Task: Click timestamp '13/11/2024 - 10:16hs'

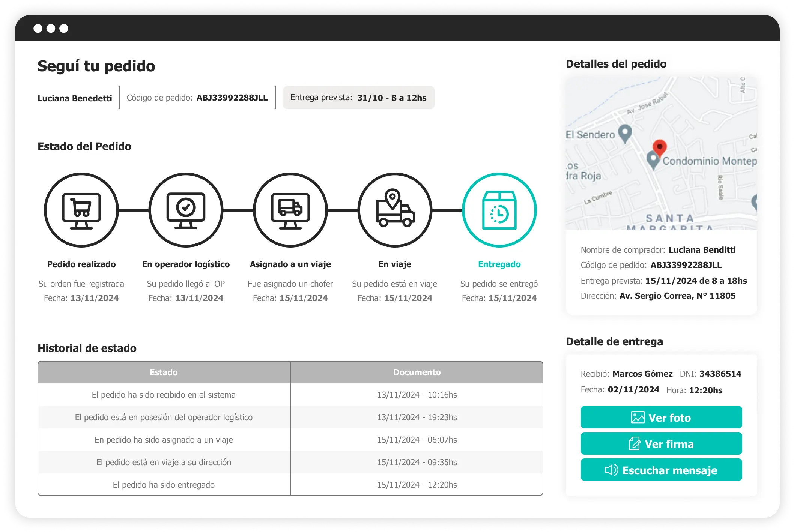Action: point(417,395)
